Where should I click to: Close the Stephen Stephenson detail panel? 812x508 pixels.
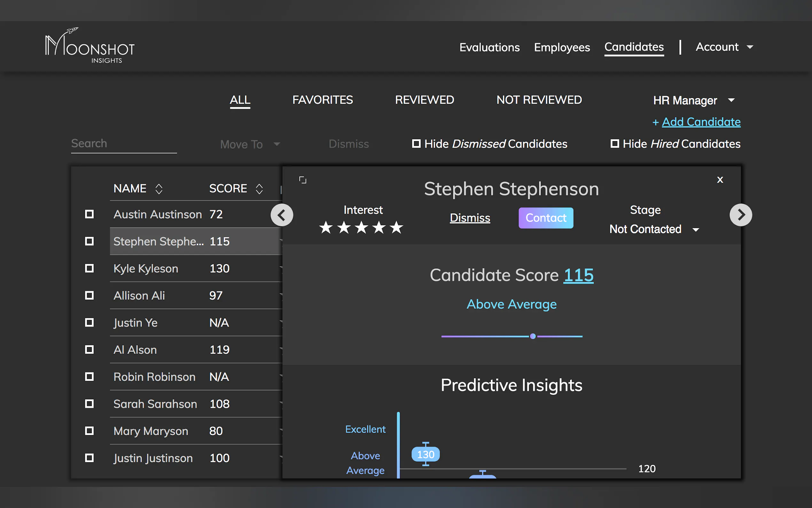coord(720,180)
